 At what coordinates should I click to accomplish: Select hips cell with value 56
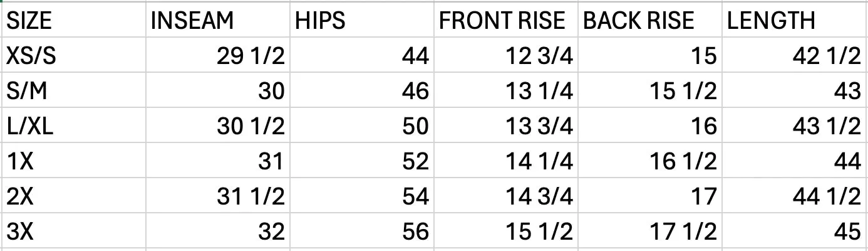[x=363, y=232]
